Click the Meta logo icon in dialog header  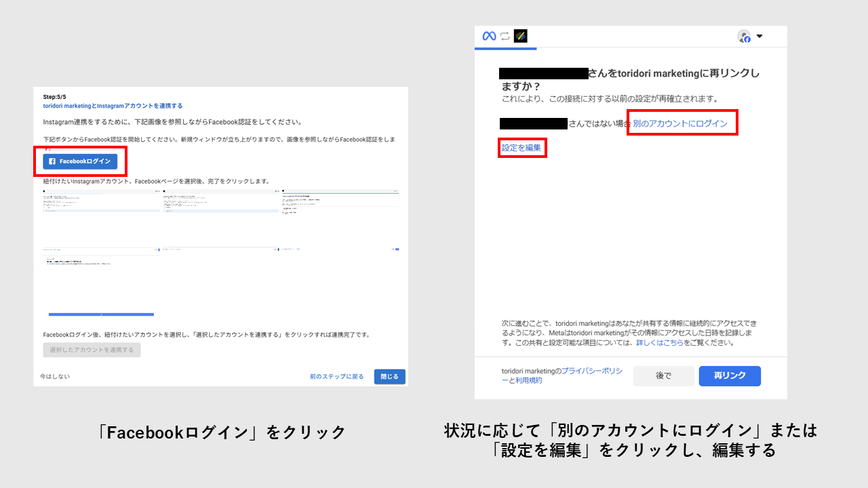[x=489, y=36]
